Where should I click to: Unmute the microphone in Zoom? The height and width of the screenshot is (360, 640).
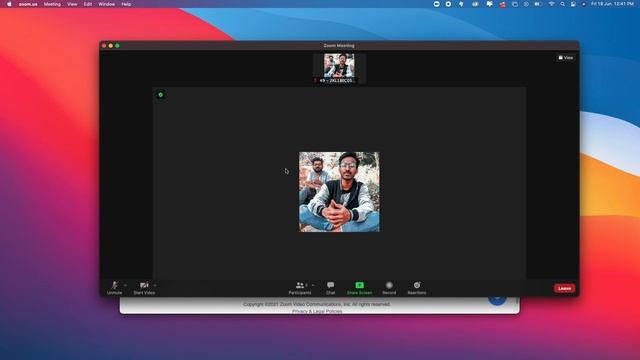[114, 287]
